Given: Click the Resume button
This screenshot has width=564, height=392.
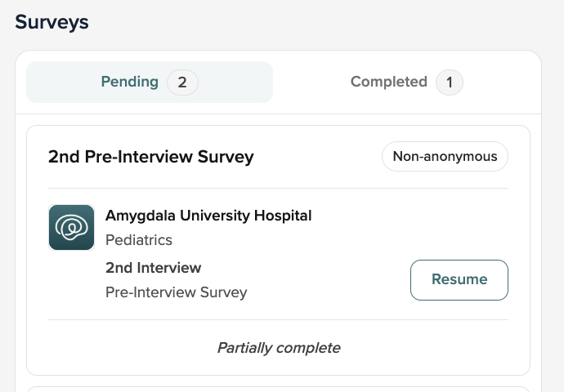Looking at the screenshot, I should click(x=459, y=280).
